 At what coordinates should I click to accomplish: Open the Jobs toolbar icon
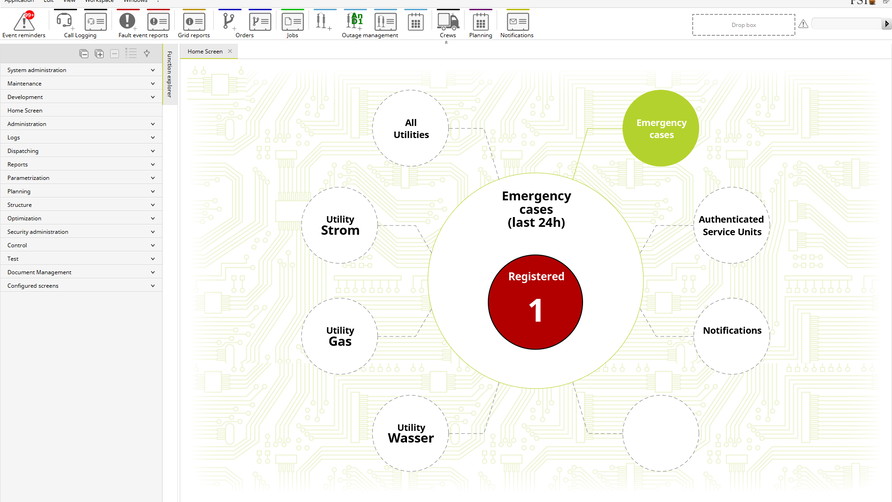point(292,21)
